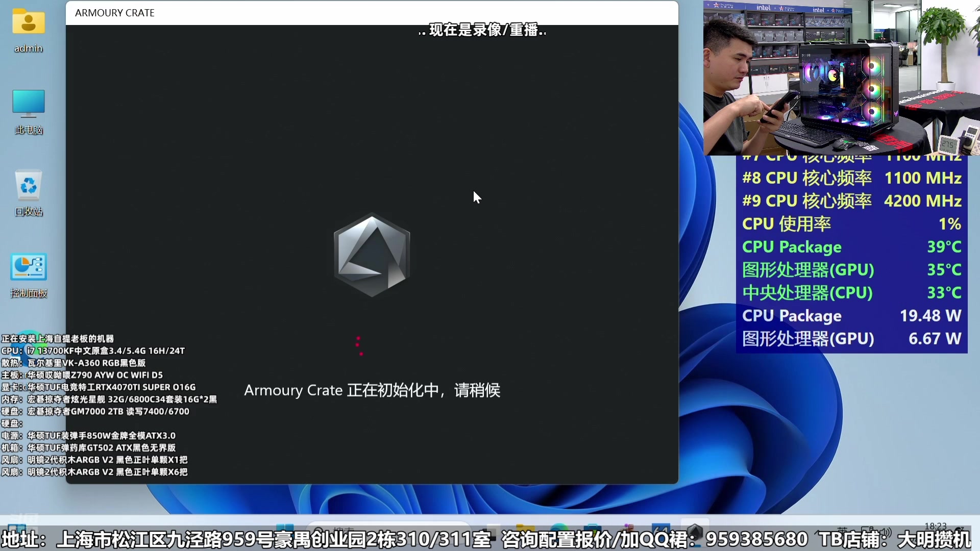Click the 'CPU 使用率' sensor label
980x551 pixels.
(787, 224)
